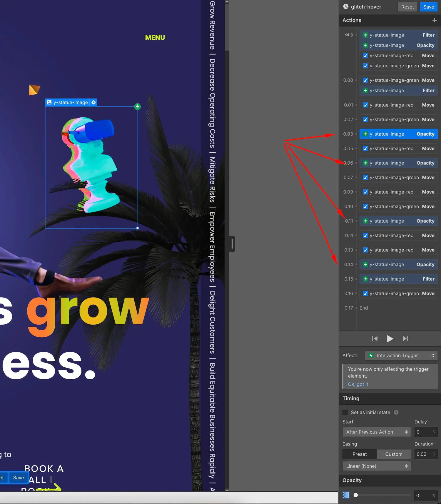Expand the Linear (None) easing dropdown
Viewport: 441px width, 504px height.
pos(377,466)
